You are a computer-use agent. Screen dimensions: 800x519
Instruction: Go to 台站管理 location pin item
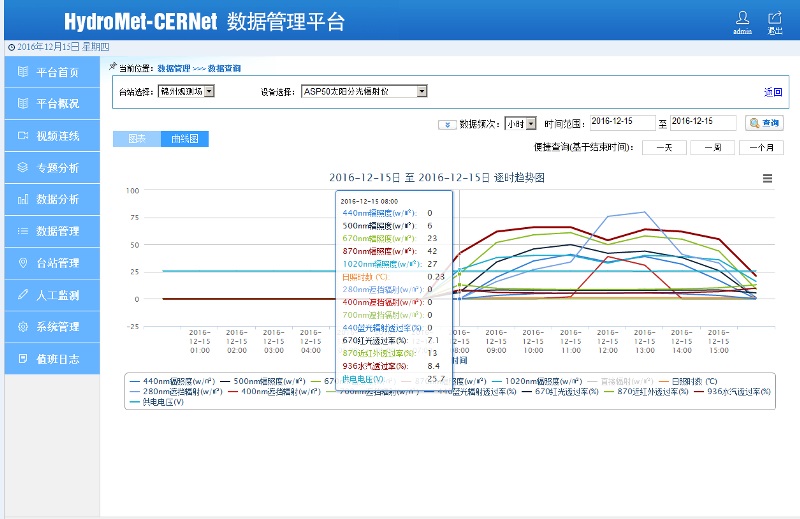click(52, 263)
